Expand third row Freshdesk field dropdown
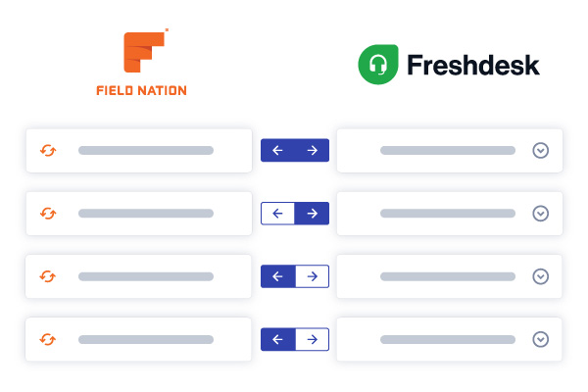The image size is (588, 392). click(x=540, y=276)
